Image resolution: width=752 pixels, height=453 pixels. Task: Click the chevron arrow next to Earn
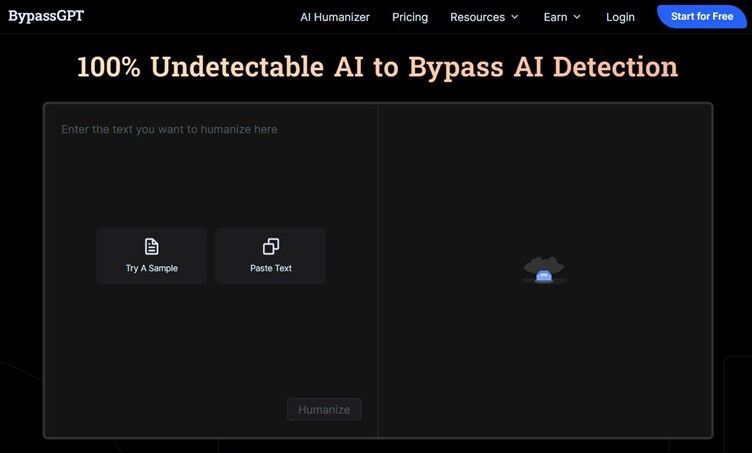[577, 17]
